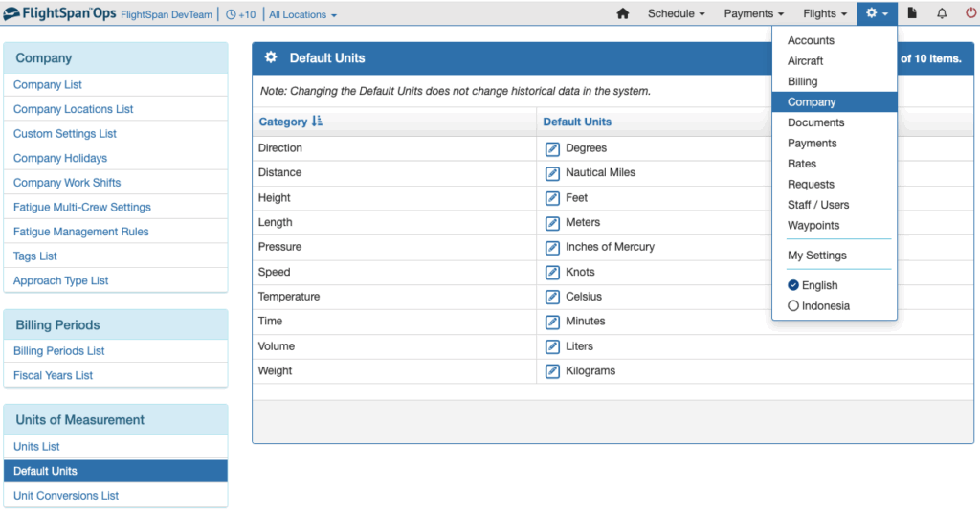Go to the home page icon
Viewport: 980px width, 512px height.
coord(622,13)
